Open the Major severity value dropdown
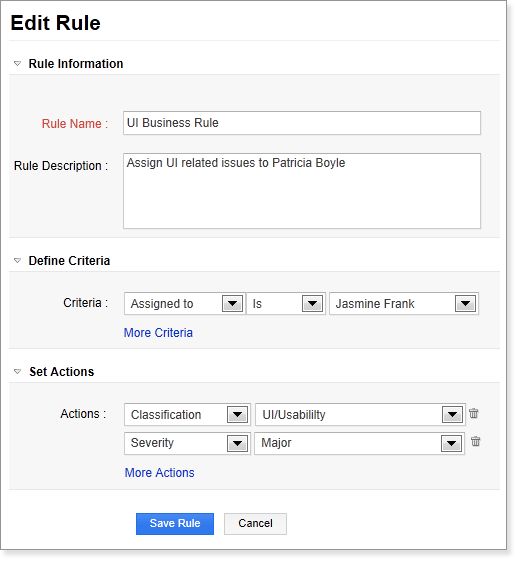The height and width of the screenshot is (575, 525). 359,443
